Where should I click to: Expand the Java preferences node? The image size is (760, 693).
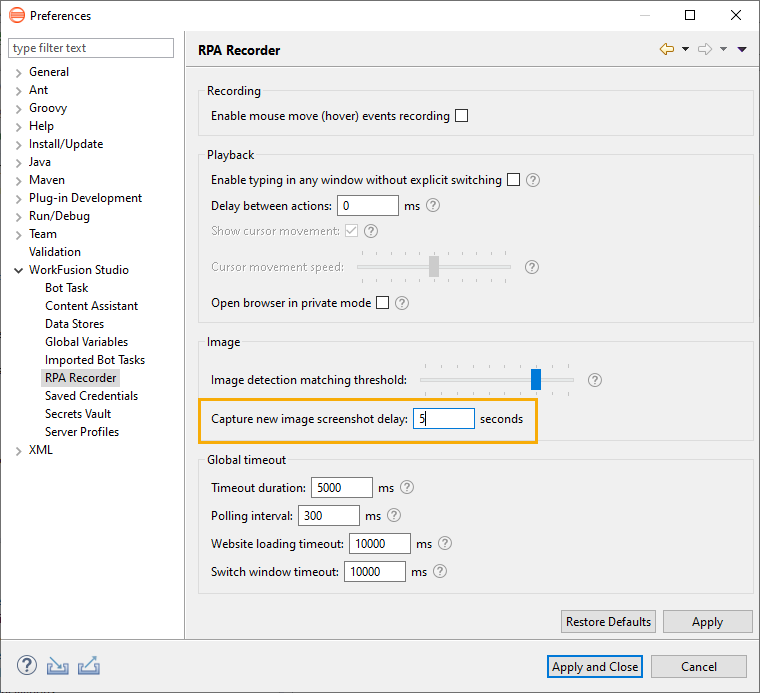click(x=18, y=163)
